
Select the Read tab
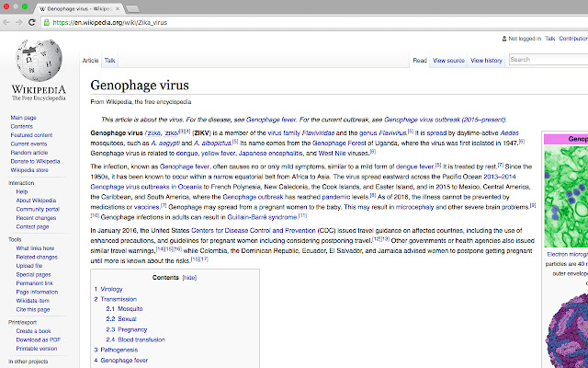click(420, 61)
